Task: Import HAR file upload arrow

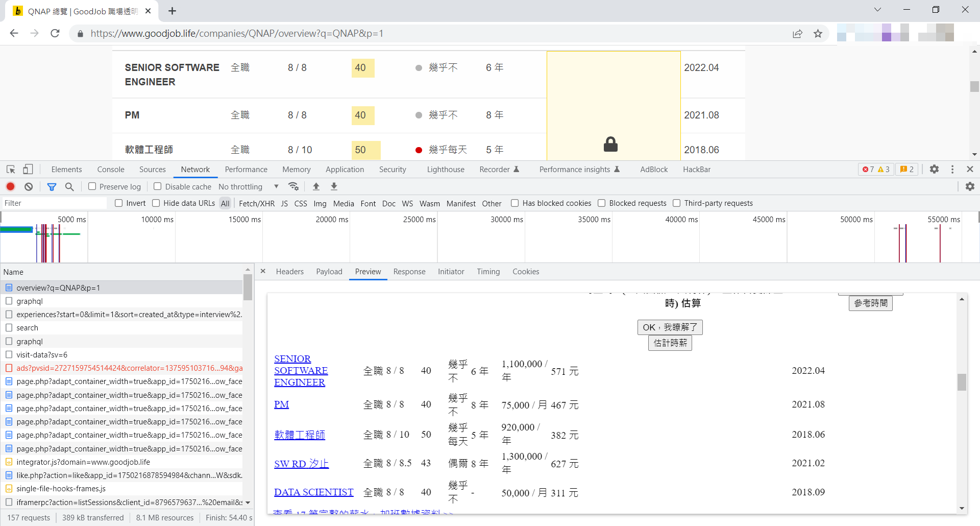Action: point(316,186)
